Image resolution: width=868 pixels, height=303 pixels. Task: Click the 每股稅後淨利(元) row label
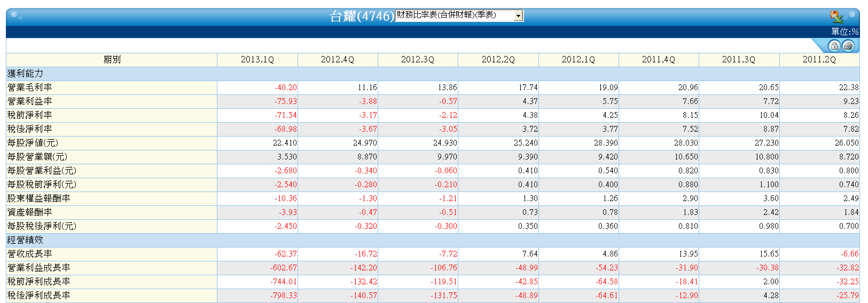coord(42,226)
